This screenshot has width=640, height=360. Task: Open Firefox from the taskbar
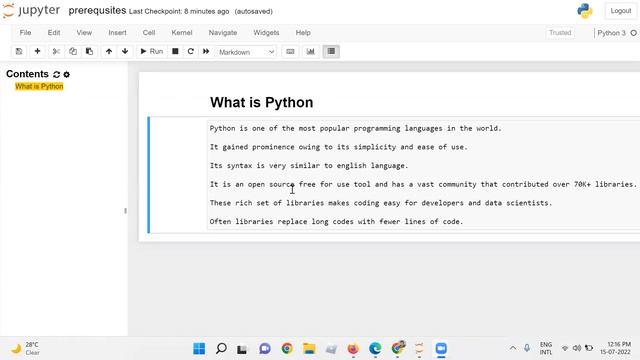(x=353, y=349)
